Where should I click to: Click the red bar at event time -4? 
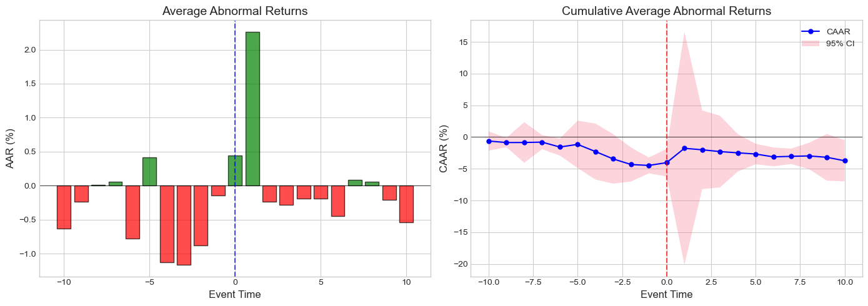pyautogui.click(x=167, y=224)
